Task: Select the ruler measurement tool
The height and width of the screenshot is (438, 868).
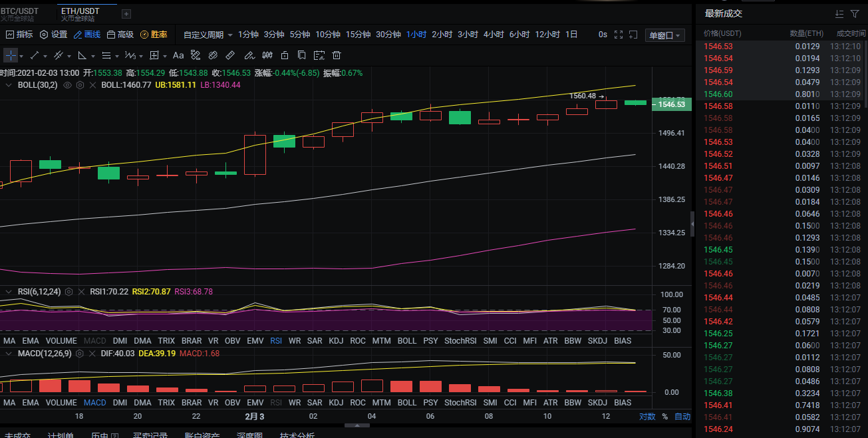Action: tap(230, 55)
